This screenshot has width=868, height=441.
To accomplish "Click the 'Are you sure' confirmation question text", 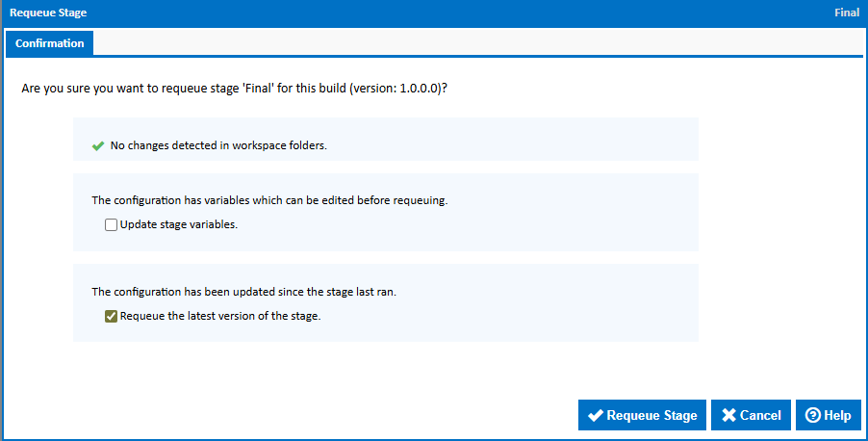I will click(235, 88).
